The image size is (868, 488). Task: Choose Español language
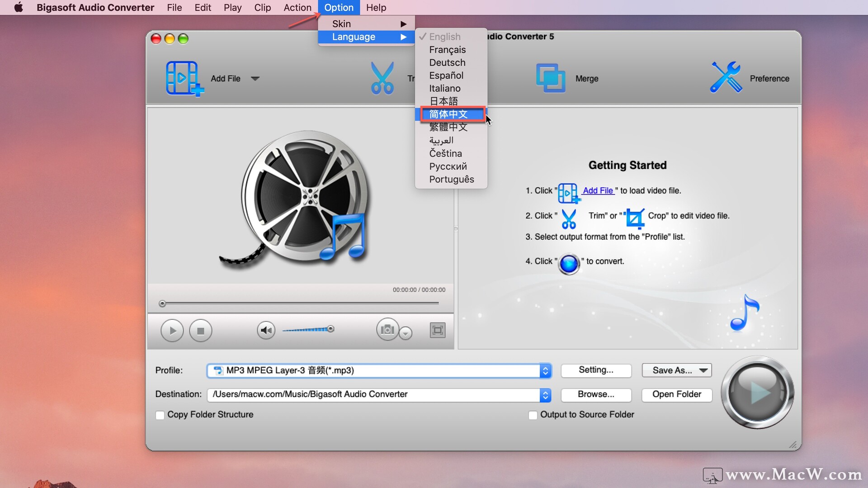pos(451,76)
